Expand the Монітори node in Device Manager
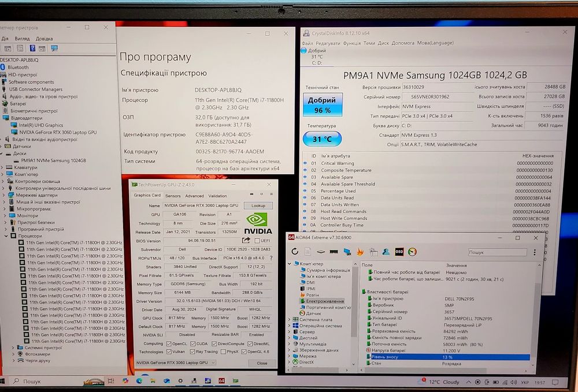Screen dimensions: 578x392 [x=5, y=215]
